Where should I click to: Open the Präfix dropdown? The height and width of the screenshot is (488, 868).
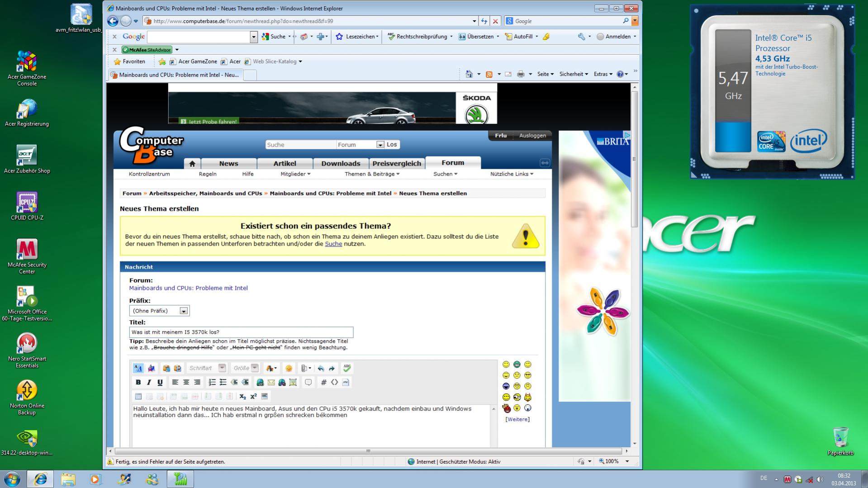(159, 311)
